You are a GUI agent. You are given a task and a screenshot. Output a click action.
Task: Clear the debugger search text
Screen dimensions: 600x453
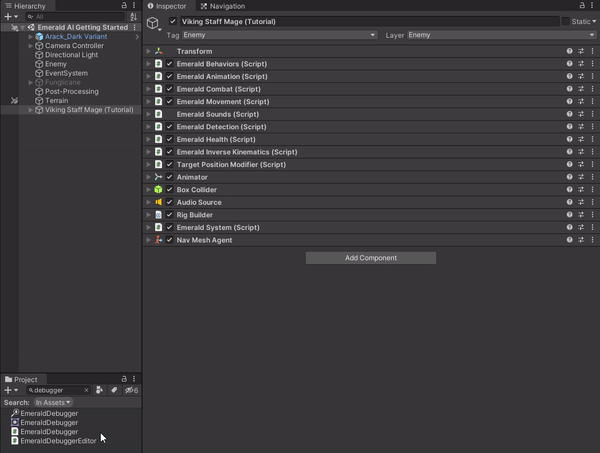pos(86,390)
